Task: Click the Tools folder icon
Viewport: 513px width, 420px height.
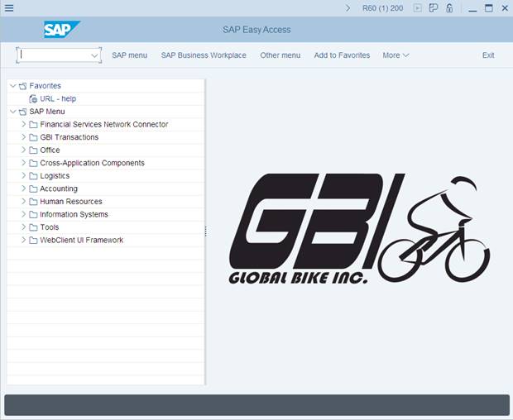Action: [33, 227]
